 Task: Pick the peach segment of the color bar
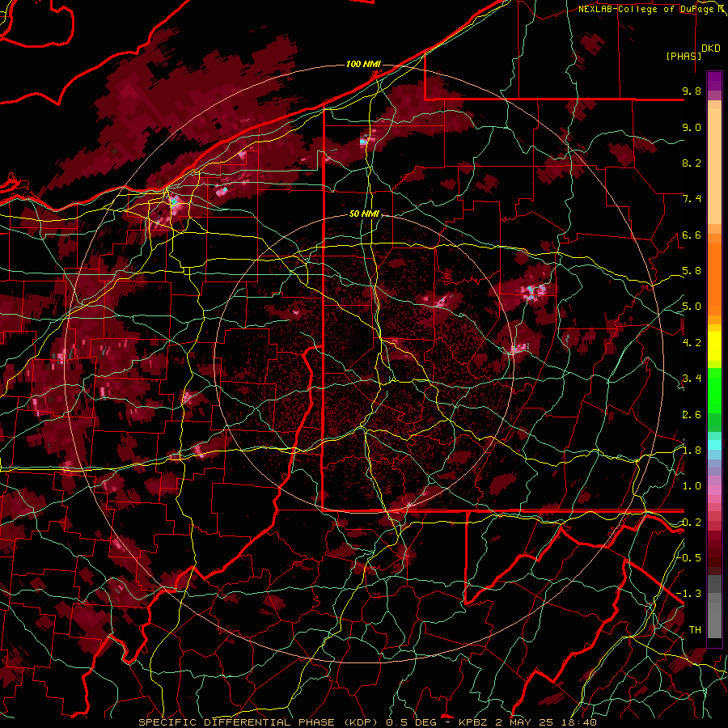pos(714,166)
